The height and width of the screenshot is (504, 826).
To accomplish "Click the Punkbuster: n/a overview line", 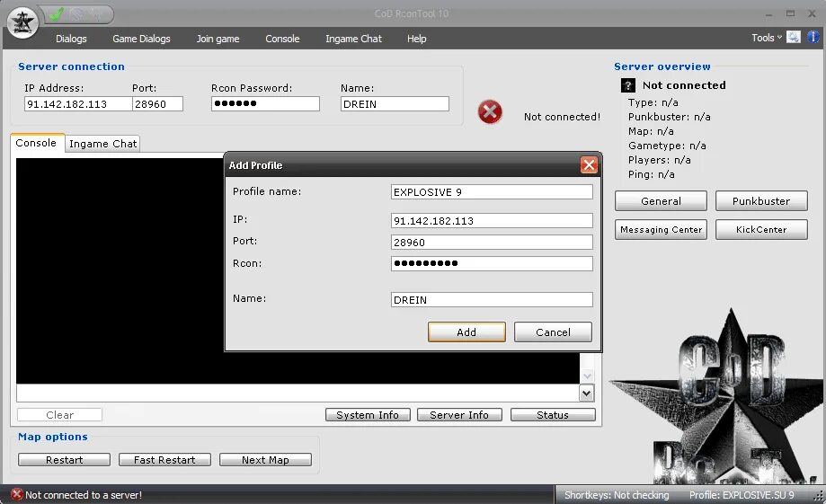I will (669, 117).
